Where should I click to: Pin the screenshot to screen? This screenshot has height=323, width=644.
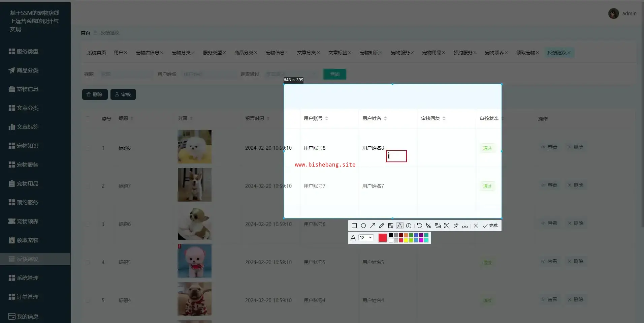456,226
